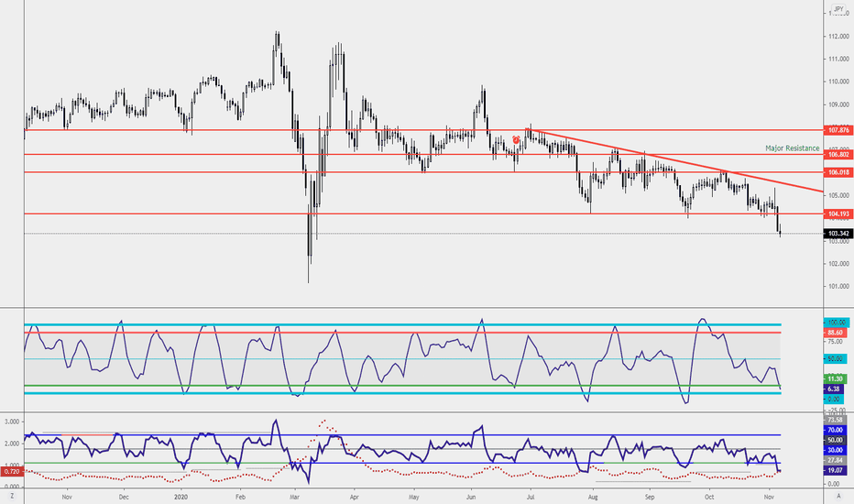Click the 6.38 oscillator value label
The image size is (854, 504).
834,389
